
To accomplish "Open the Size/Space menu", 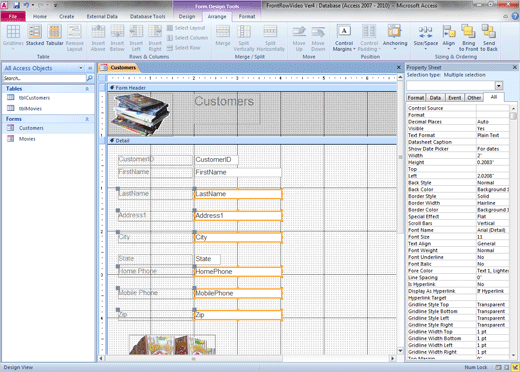I will [x=426, y=38].
